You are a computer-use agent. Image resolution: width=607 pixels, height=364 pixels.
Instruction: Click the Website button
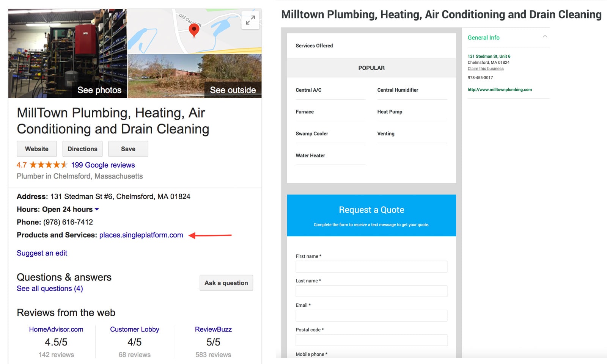pyautogui.click(x=37, y=149)
